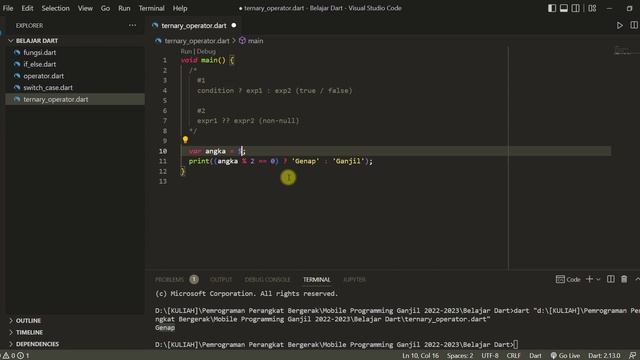The width and height of the screenshot is (640, 360).
Task: Switch to the JUPYTER tab
Action: (354, 280)
